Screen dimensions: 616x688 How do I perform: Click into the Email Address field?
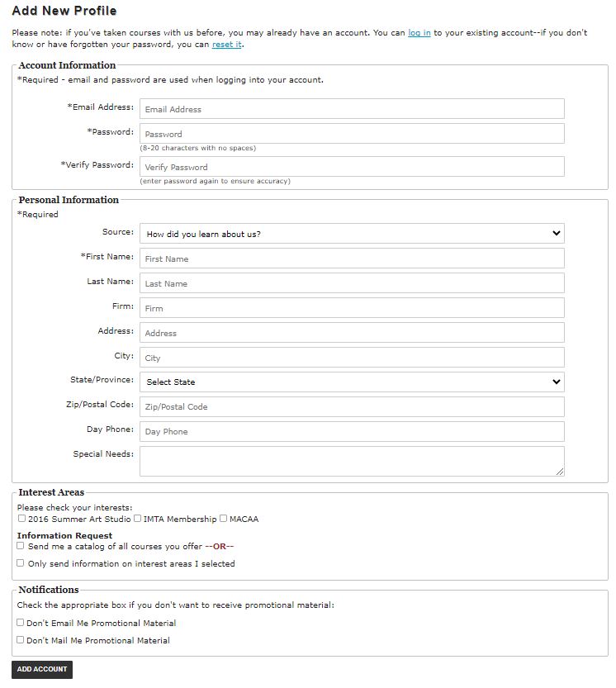coord(352,109)
